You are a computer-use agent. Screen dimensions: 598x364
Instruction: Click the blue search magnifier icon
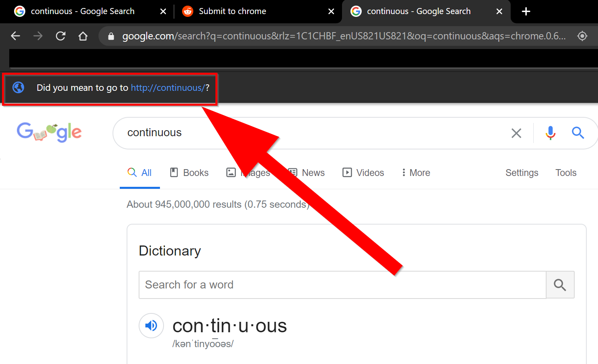pyautogui.click(x=578, y=133)
